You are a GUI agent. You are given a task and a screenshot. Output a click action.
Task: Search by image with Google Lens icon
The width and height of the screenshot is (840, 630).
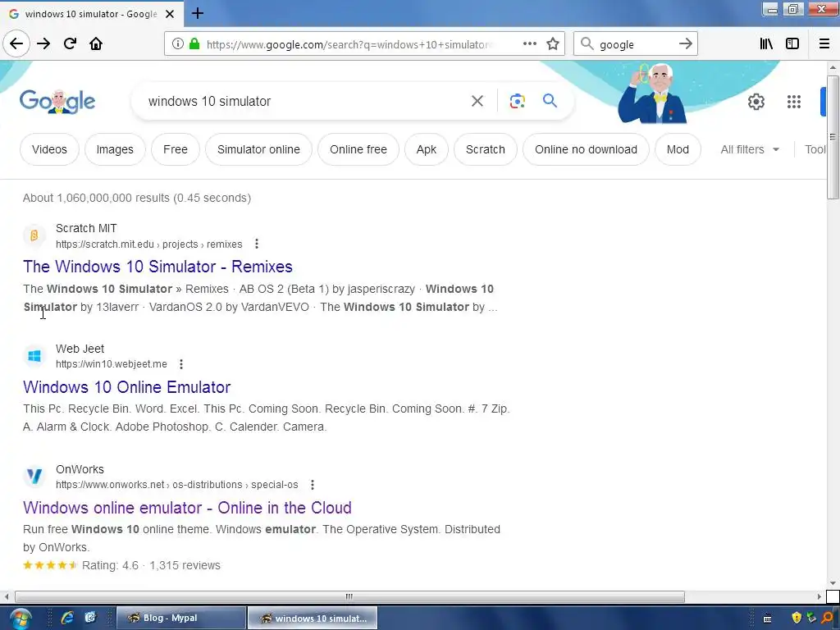(518, 101)
